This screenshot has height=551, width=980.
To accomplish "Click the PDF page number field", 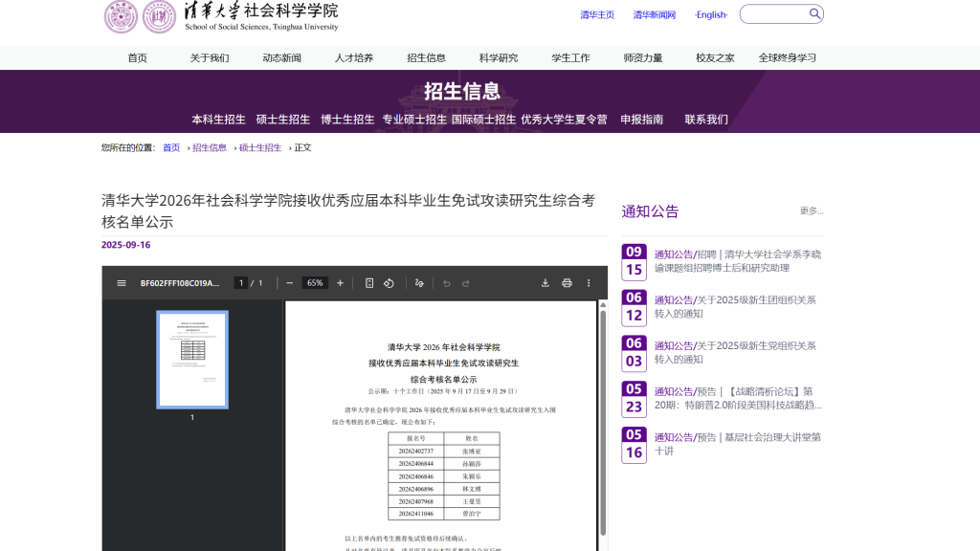I will click(x=240, y=283).
